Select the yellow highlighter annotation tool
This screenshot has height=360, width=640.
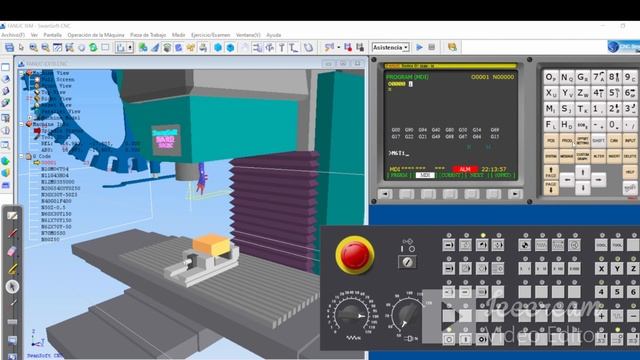click(12, 269)
